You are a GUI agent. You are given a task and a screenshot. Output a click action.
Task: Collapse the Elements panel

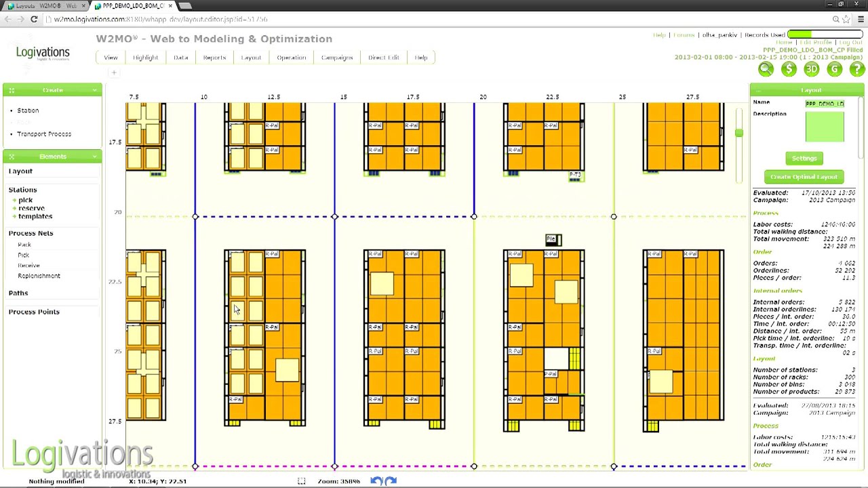coord(96,157)
